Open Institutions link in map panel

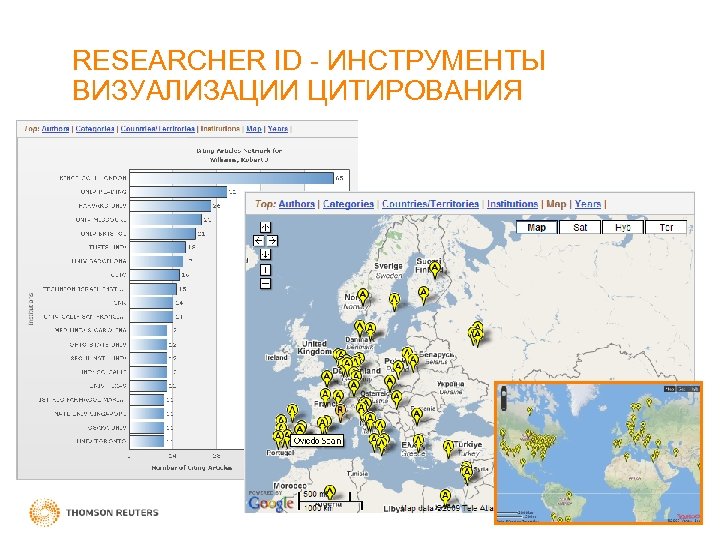click(x=512, y=204)
